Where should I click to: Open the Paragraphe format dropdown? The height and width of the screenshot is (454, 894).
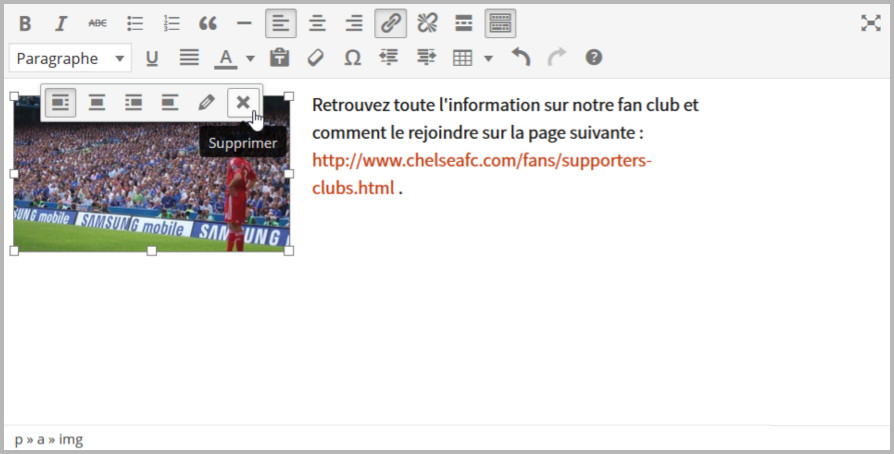click(x=70, y=58)
